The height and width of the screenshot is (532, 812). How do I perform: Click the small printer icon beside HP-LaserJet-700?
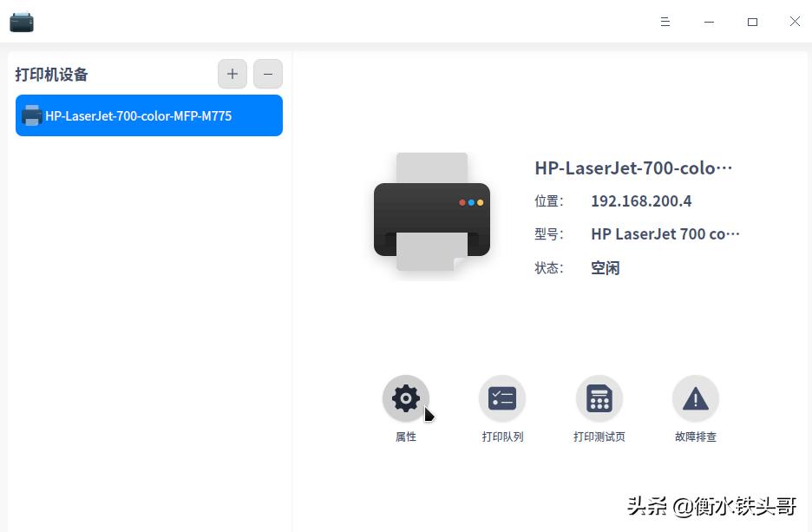31,115
